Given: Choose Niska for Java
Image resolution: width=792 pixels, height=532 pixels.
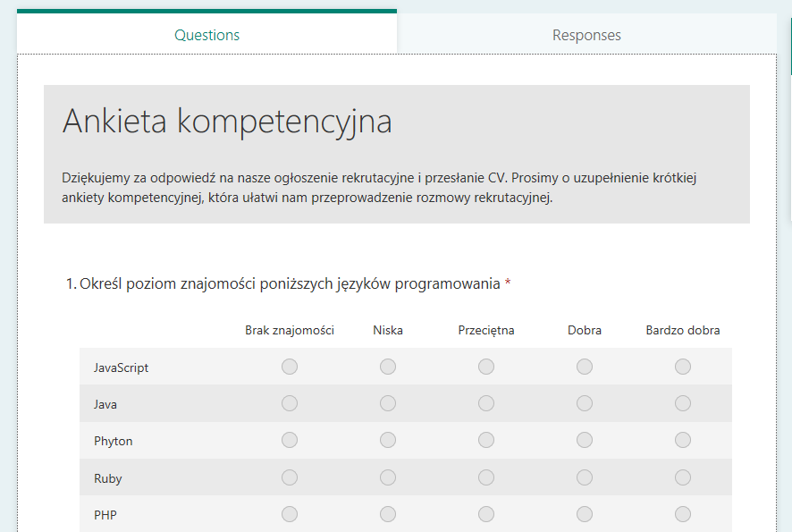Looking at the screenshot, I should pos(388,403).
